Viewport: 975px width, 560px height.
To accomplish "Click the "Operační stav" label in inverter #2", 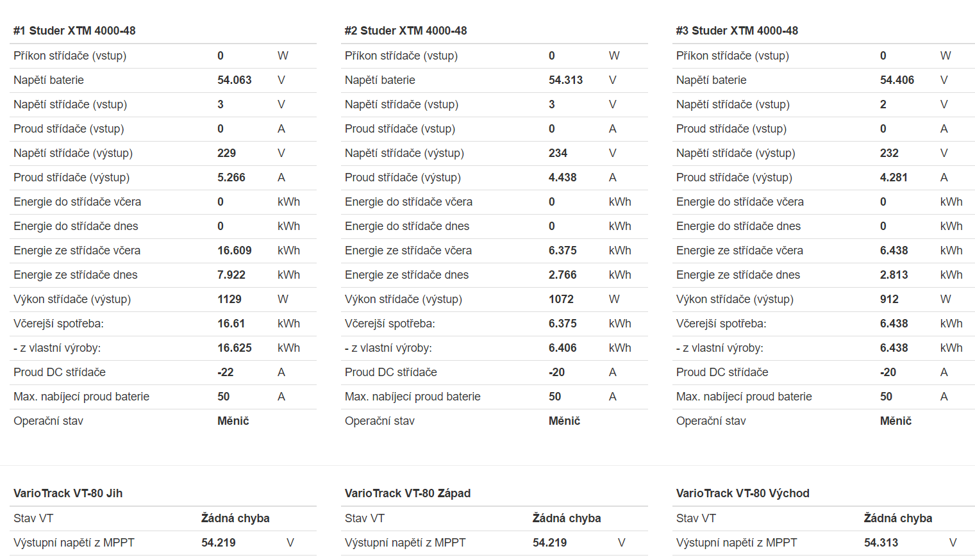I will (x=379, y=421).
